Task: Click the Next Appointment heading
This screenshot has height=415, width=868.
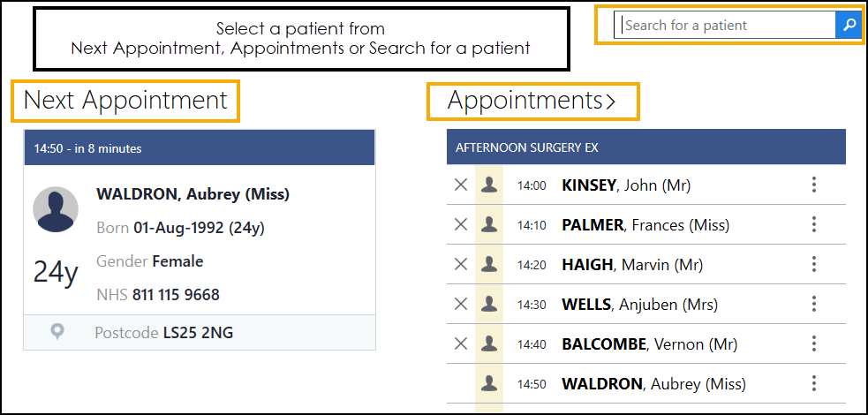Action: [125, 101]
